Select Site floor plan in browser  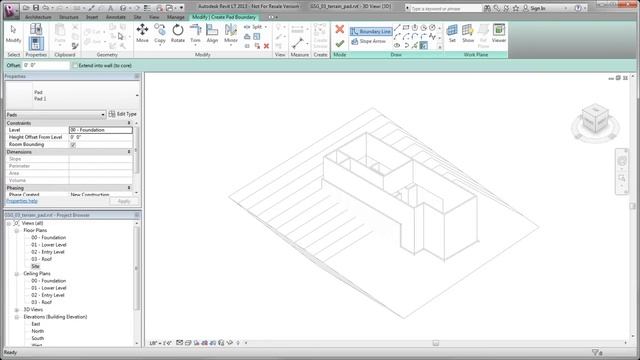[x=36, y=267]
